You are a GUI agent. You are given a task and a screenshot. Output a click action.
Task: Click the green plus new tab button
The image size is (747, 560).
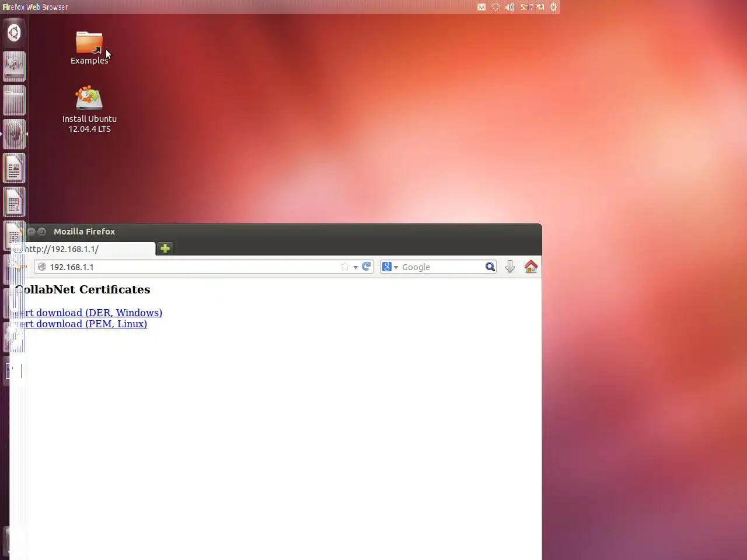tap(165, 249)
